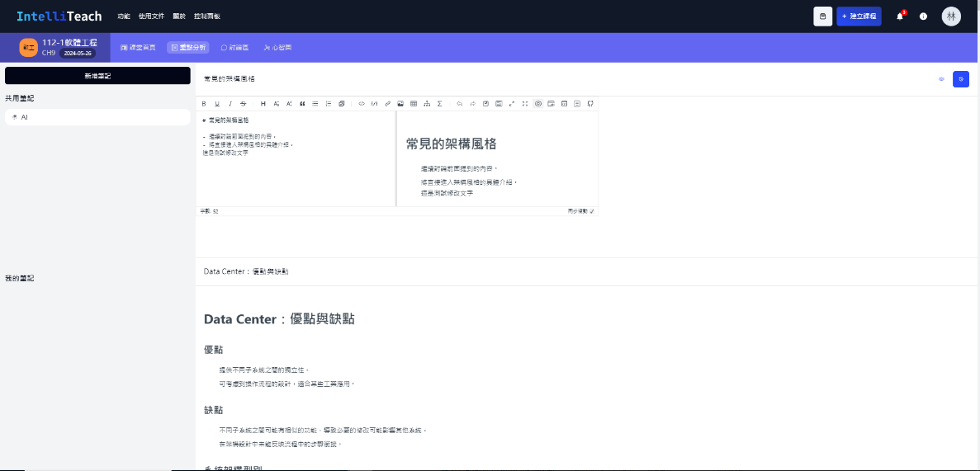The width and height of the screenshot is (980, 471).
Task: Insert an ordered numbered list
Action: point(329,104)
